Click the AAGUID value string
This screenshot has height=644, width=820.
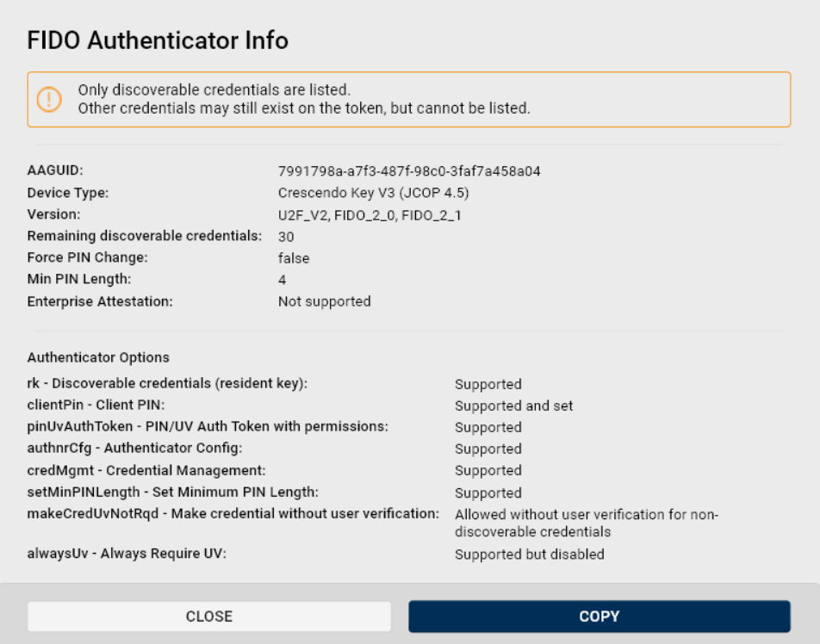tap(409, 171)
